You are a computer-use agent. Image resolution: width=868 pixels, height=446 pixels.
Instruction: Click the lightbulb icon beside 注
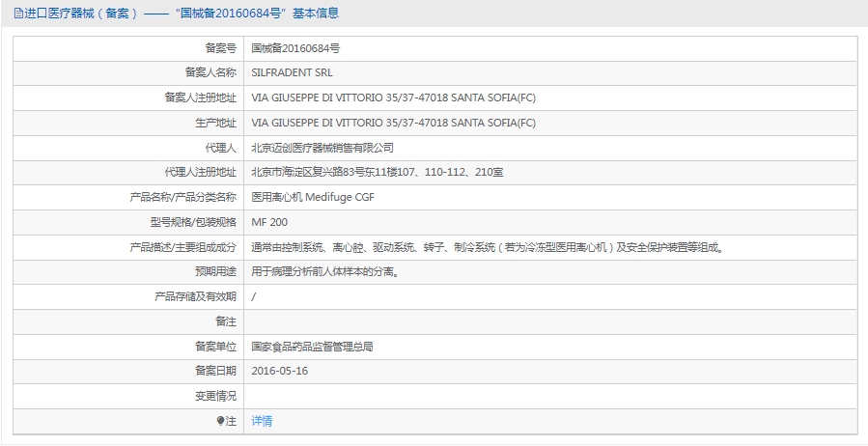click(x=220, y=421)
